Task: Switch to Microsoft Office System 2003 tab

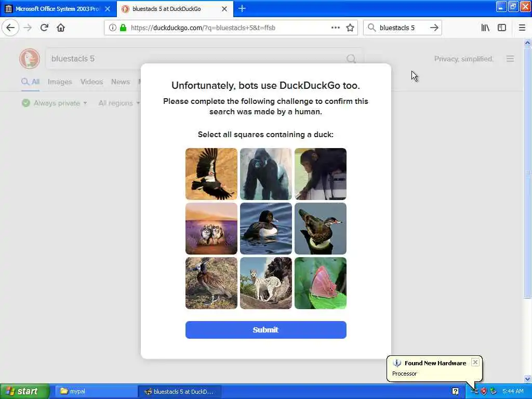Action: tap(58, 9)
